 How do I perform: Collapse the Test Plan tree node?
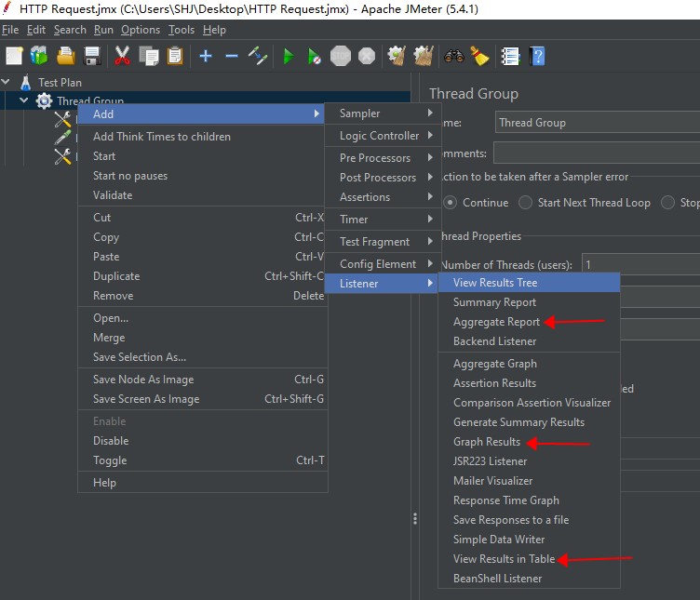6,82
